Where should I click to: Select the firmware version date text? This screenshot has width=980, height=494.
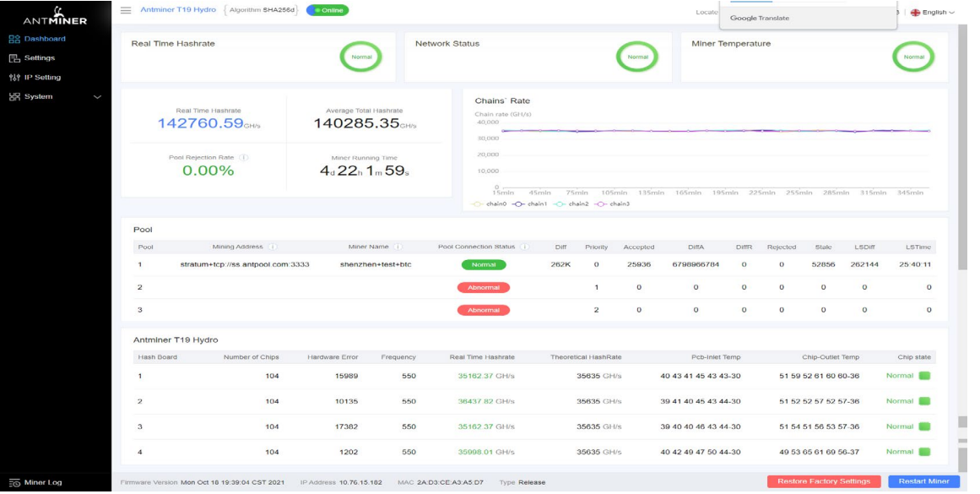[x=232, y=483]
